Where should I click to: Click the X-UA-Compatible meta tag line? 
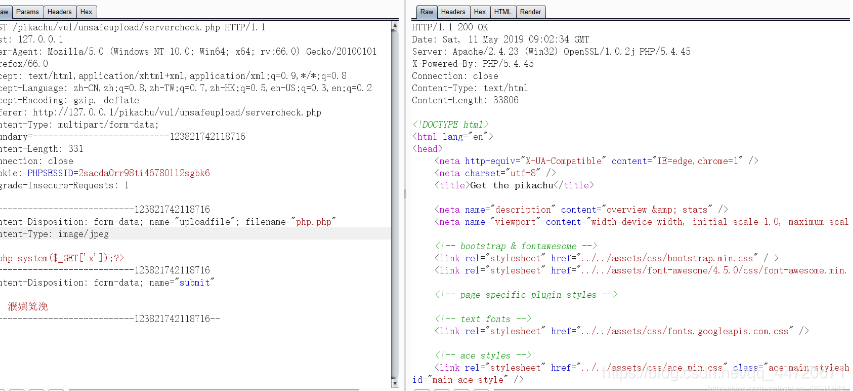click(x=596, y=161)
